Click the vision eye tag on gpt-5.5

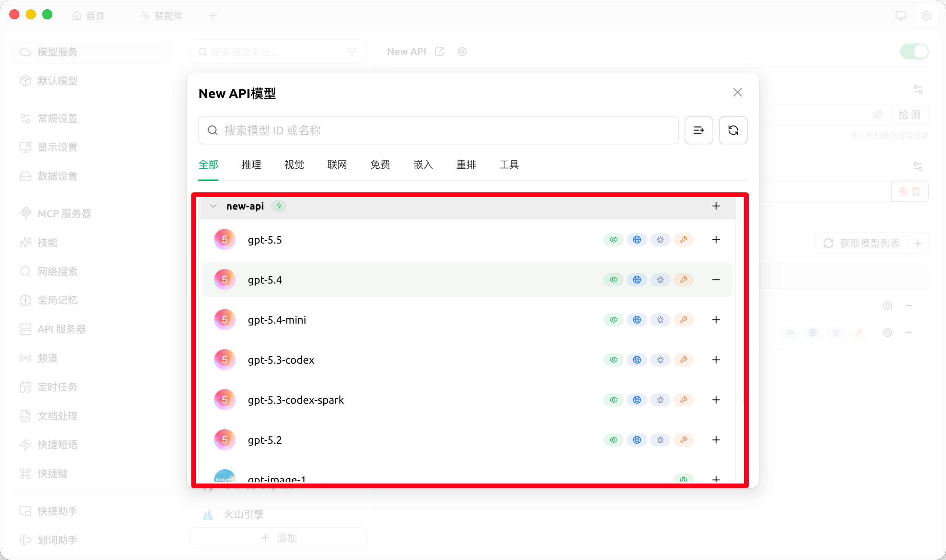613,240
